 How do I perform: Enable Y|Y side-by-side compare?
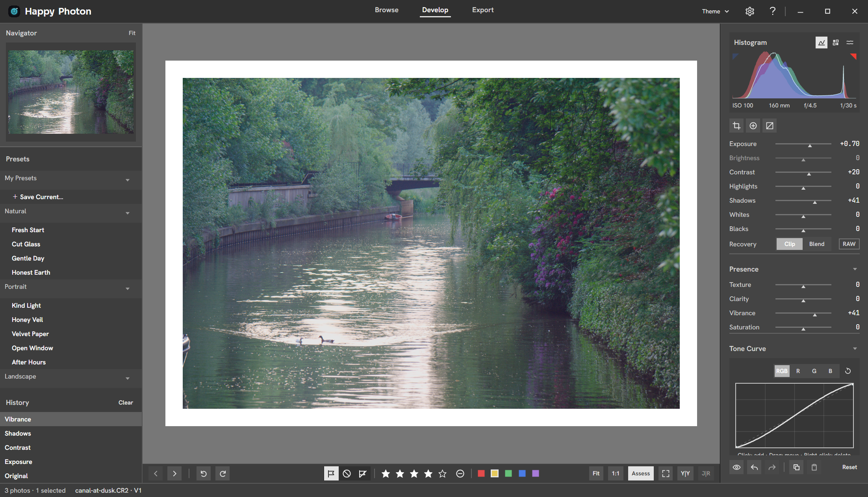pos(685,473)
